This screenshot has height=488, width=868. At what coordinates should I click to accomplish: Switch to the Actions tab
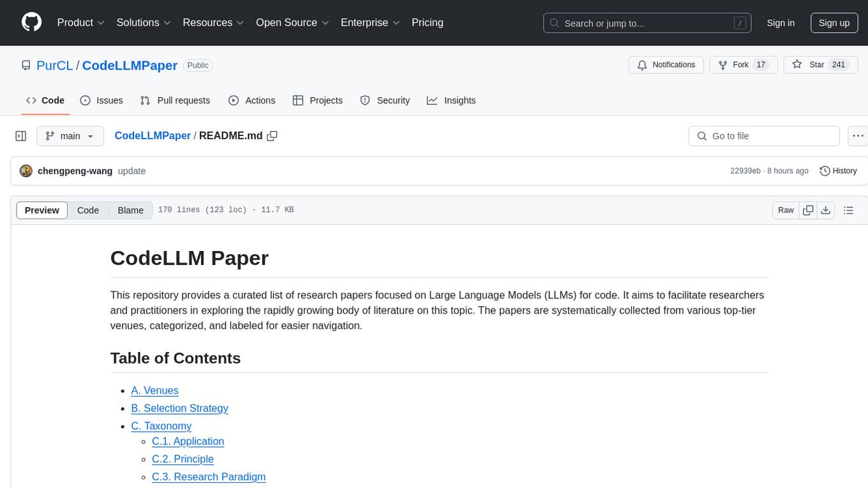[251, 100]
